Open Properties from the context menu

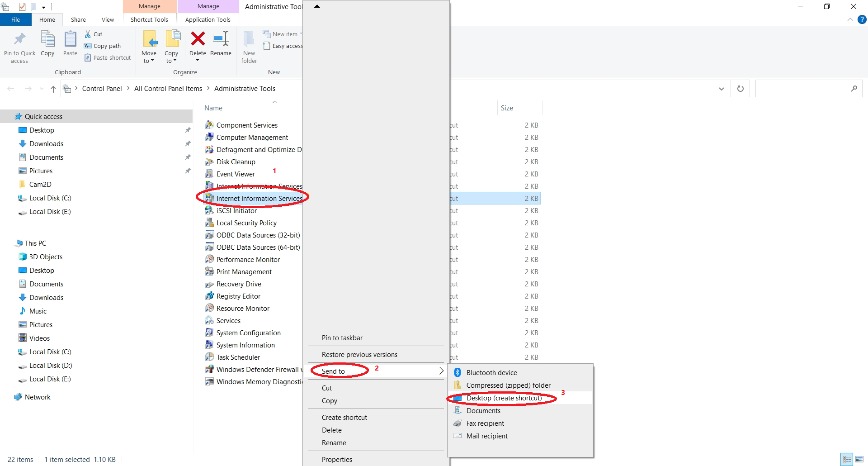pyautogui.click(x=337, y=459)
